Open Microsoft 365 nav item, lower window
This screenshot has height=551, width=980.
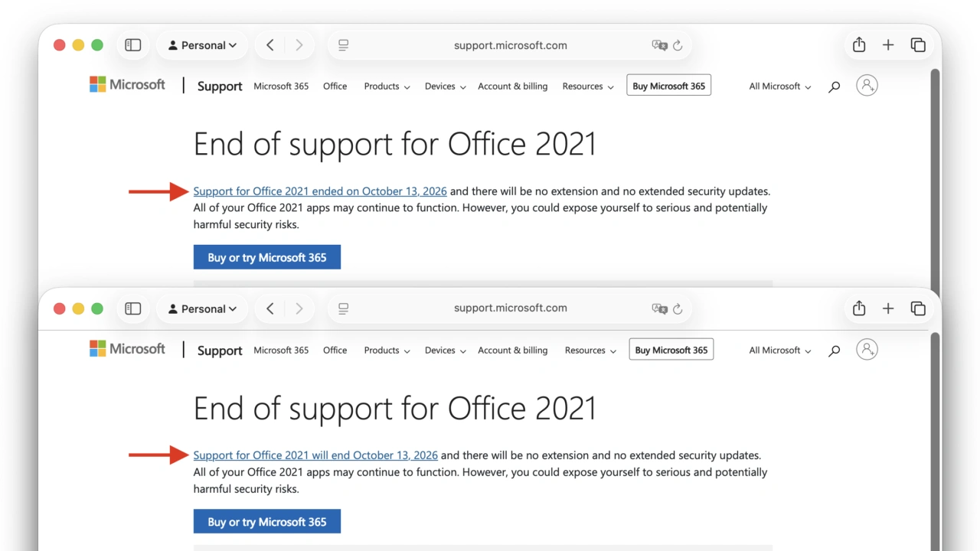tap(281, 350)
